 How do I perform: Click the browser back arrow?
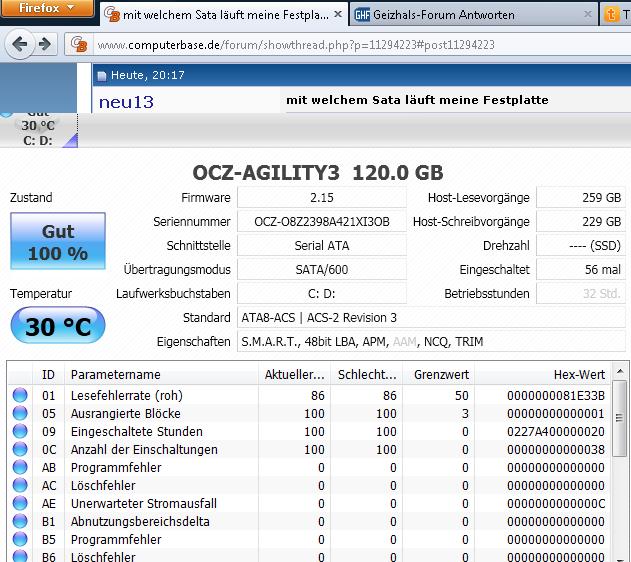[x=19, y=44]
